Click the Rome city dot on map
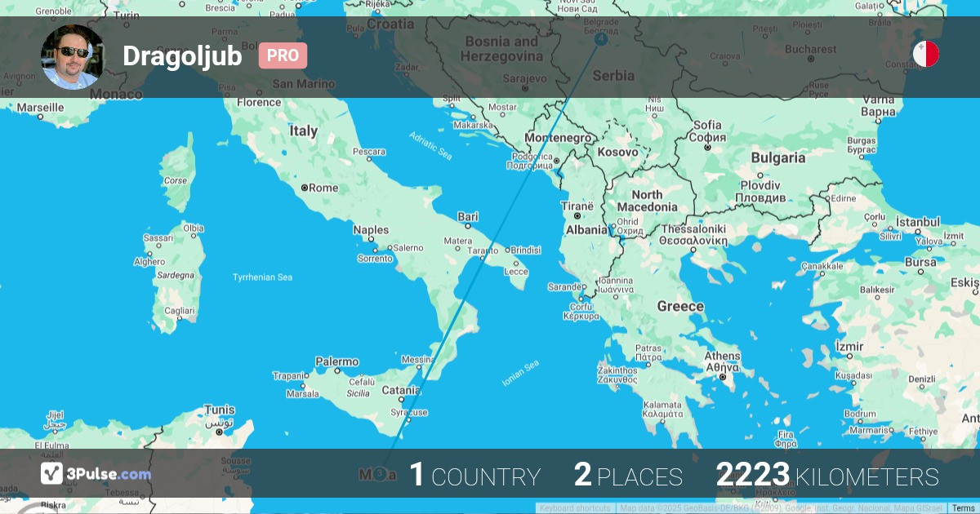 point(305,188)
